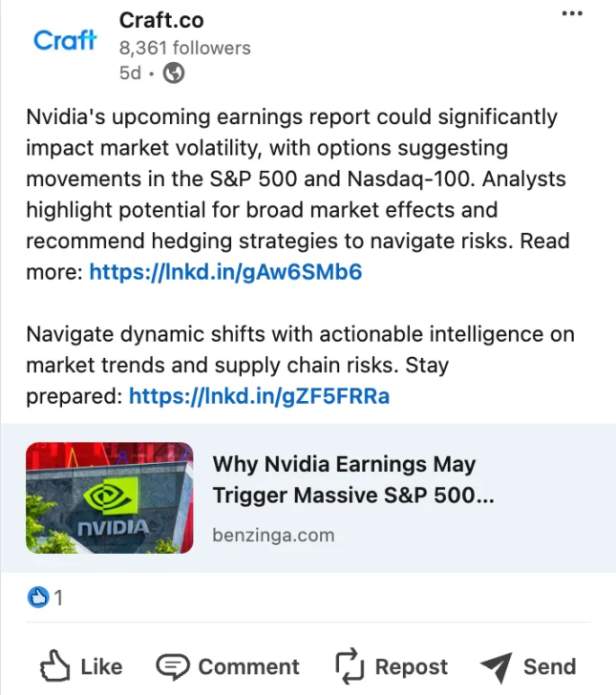Image resolution: width=616 pixels, height=695 pixels.
Task: Click the Repost arrows icon
Action: pyautogui.click(x=350, y=665)
